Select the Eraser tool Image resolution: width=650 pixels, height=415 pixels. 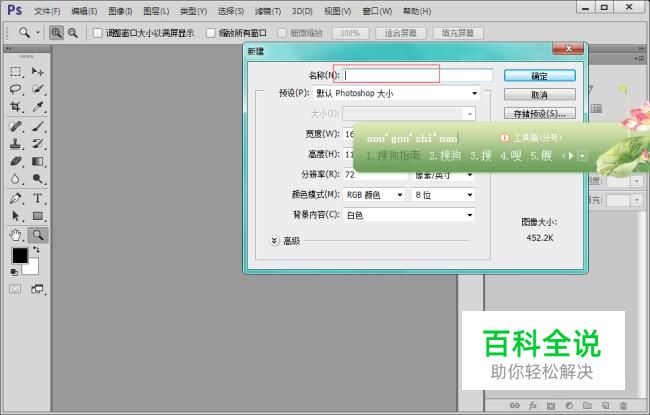(16, 161)
